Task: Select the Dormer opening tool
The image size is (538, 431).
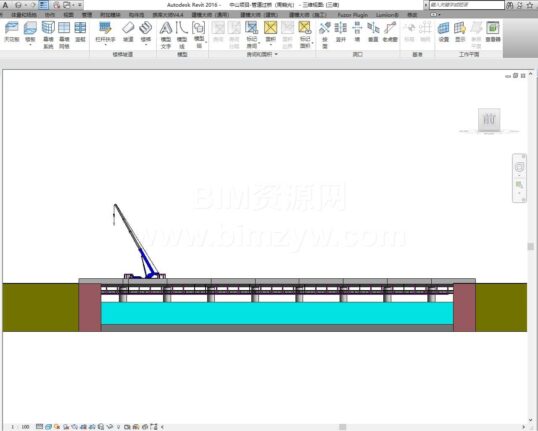Action: pyautogui.click(x=390, y=32)
